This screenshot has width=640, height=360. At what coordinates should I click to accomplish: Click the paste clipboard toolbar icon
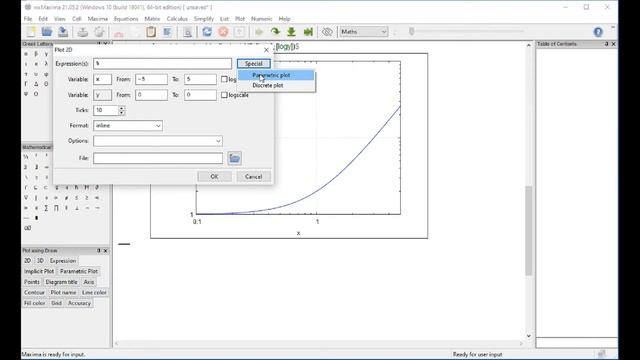pos(151,32)
